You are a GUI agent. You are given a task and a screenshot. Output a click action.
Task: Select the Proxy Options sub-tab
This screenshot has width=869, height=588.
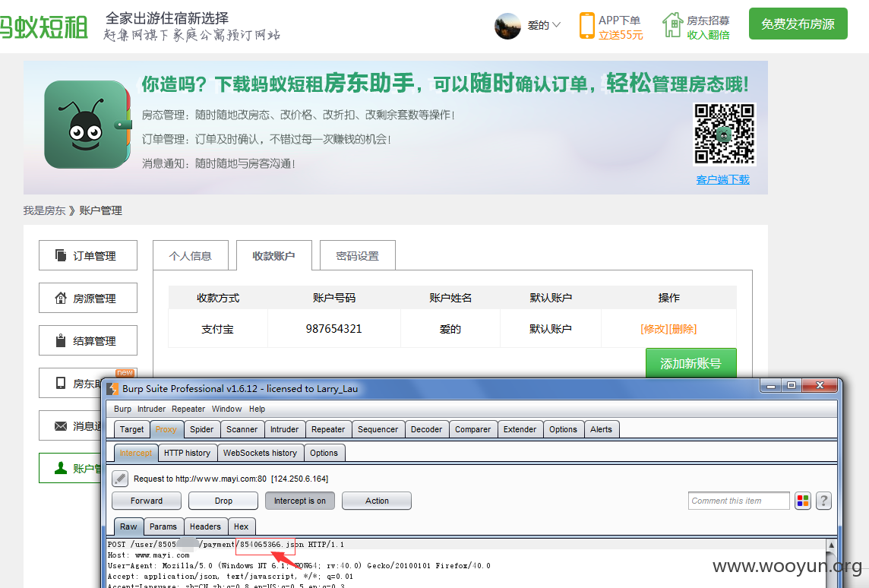pyautogui.click(x=324, y=453)
